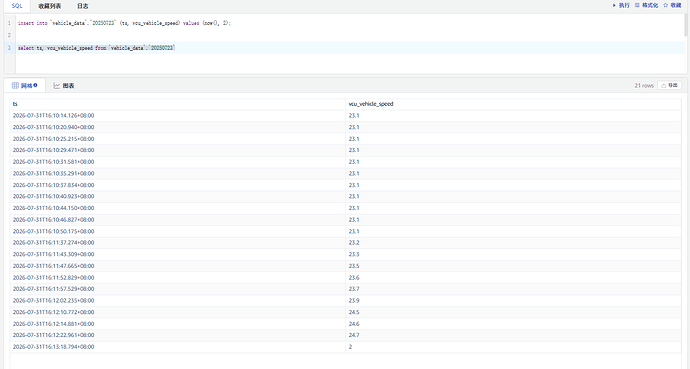Switch to the SQL tab
The image size is (690, 369).
pos(17,6)
